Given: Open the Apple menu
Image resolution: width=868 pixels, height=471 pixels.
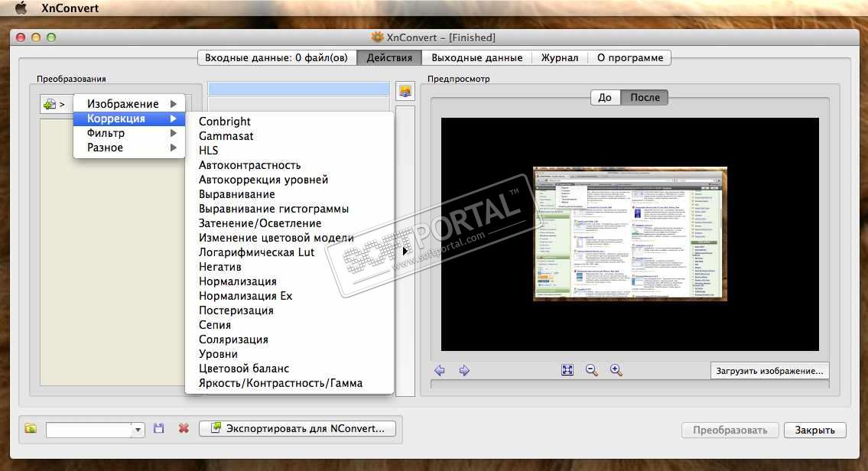Looking at the screenshot, I should click(x=21, y=8).
